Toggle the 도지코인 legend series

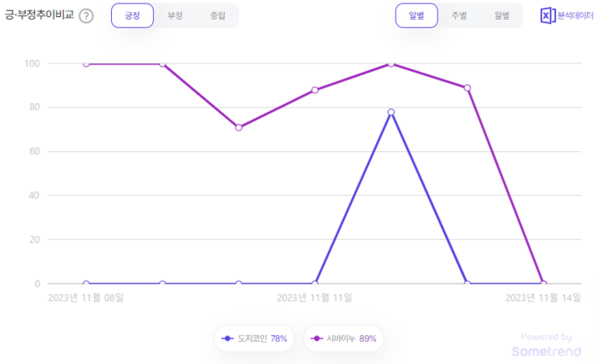pos(255,338)
